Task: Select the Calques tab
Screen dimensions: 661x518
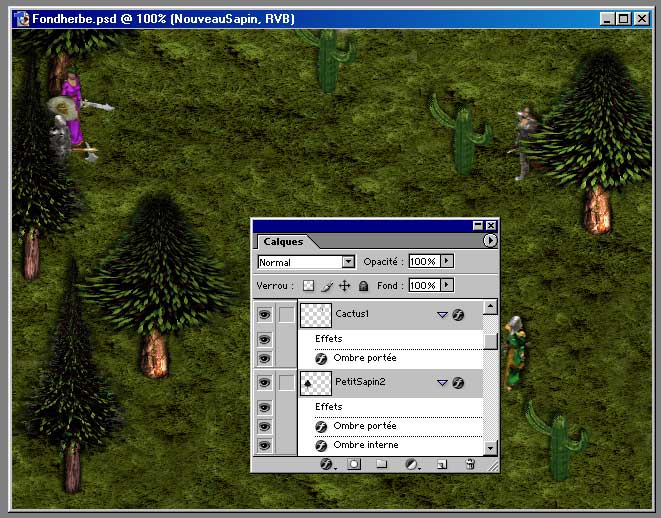Action: pyautogui.click(x=283, y=242)
